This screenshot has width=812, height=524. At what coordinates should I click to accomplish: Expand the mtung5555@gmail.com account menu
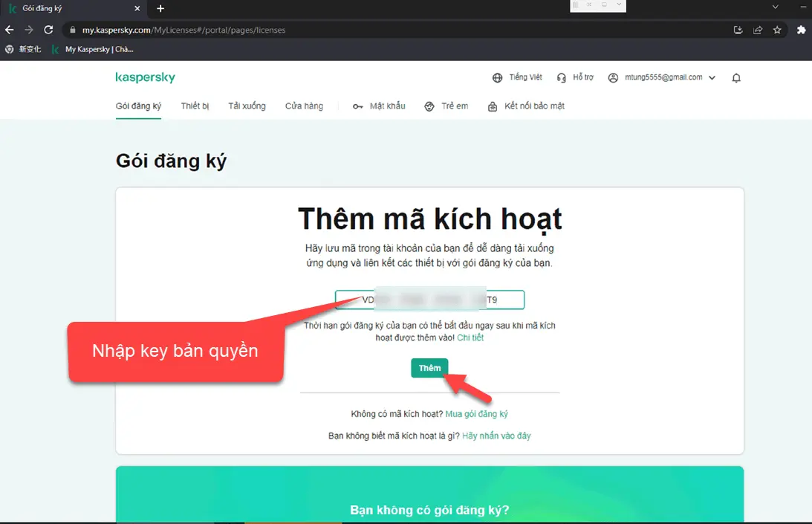[662, 78]
